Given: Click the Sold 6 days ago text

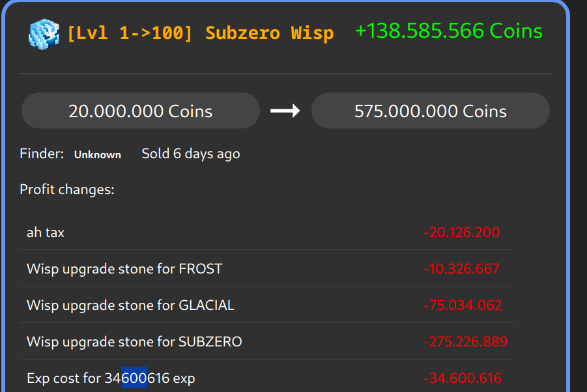Looking at the screenshot, I should point(191,154).
